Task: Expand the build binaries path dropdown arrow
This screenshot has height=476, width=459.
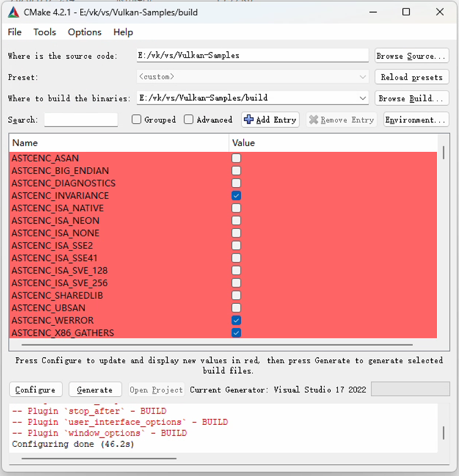Action: (363, 98)
